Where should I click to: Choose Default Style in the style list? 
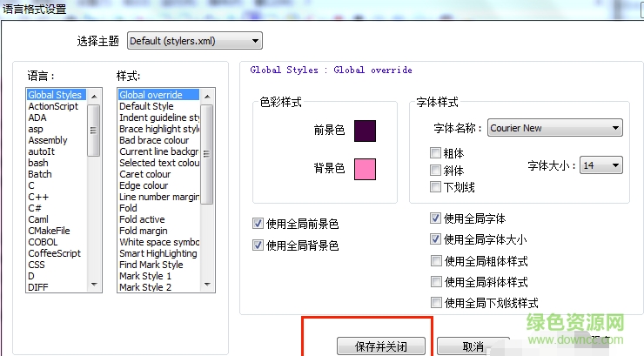click(146, 106)
